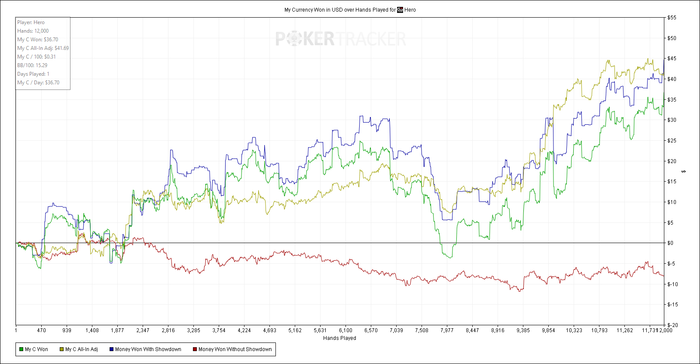The width and height of the screenshot is (700, 364).
Task: Click the 9,854 x-axis tick label
Action: point(548,331)
